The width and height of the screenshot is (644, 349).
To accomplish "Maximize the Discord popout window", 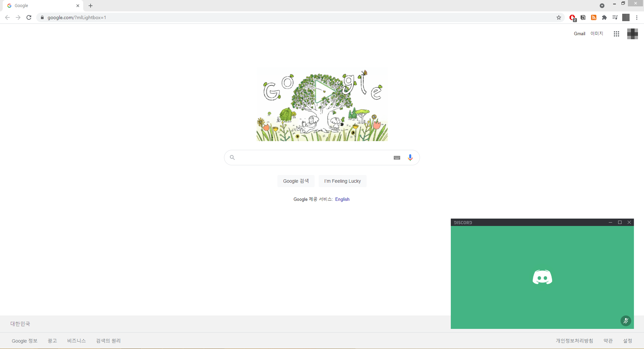I will 620,222.
